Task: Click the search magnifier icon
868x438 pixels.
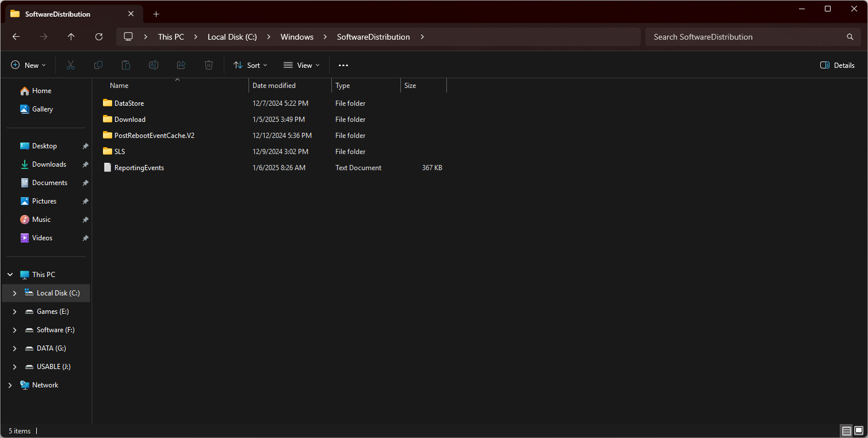Action: click(x=850, y=37)
